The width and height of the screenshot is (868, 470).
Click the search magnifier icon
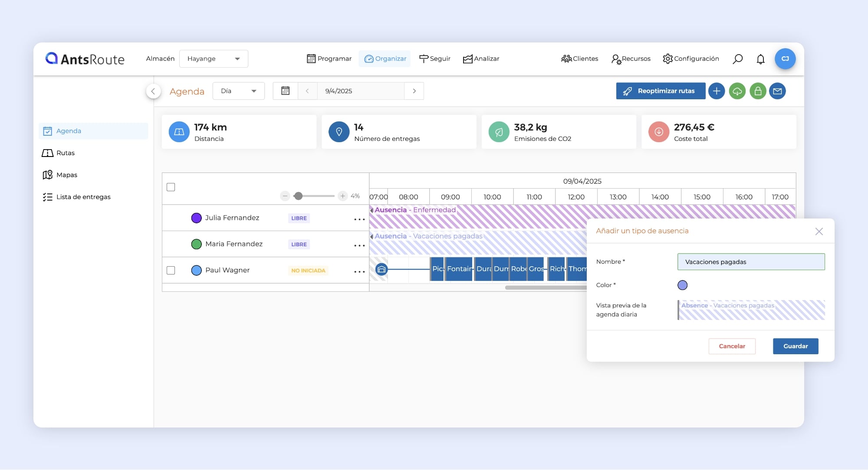pos(737,59)
